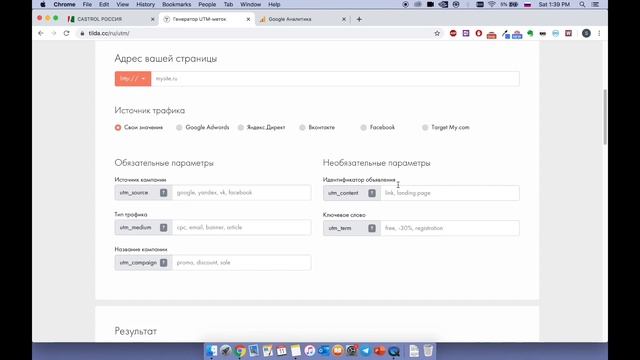Click the tilda.cc address bar

[x=253, y=33]
